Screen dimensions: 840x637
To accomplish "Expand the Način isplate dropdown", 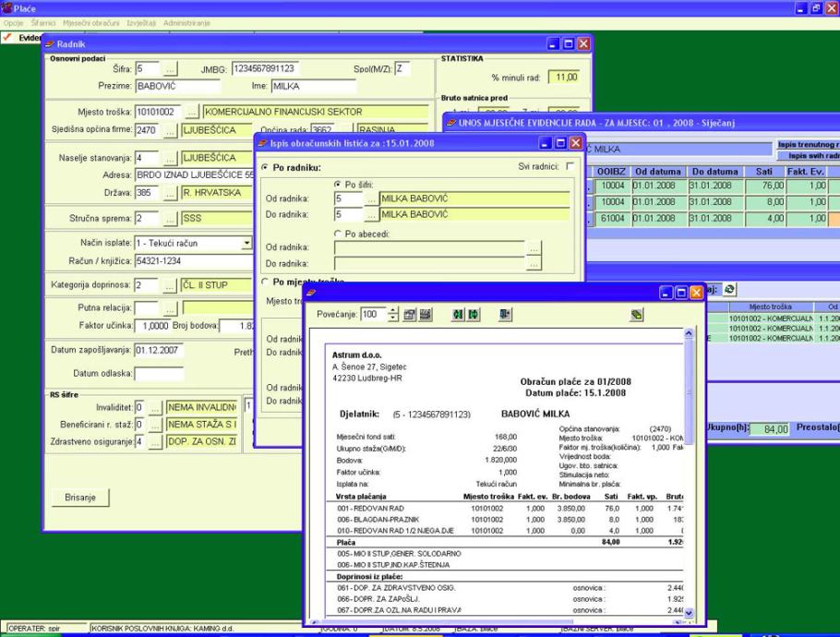I will [246, 243].
